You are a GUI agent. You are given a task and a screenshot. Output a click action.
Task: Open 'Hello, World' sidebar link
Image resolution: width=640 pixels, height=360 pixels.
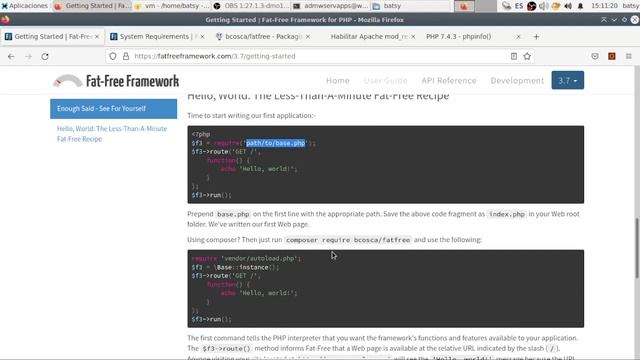[x=112, y=134]
